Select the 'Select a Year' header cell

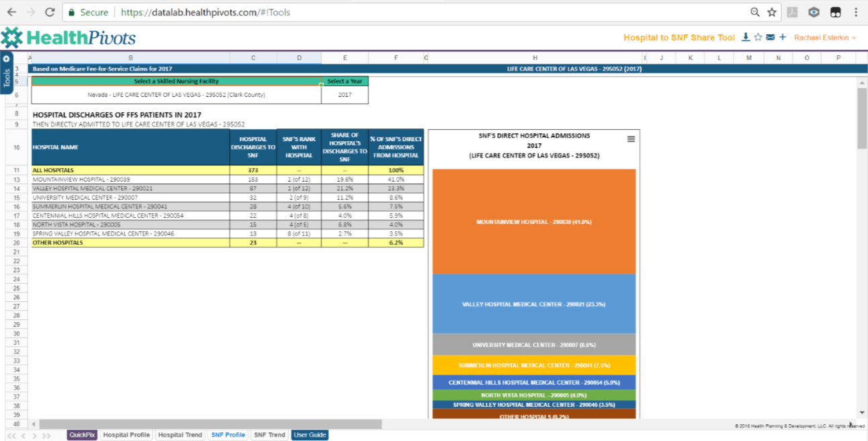click(x=345, y=81)
